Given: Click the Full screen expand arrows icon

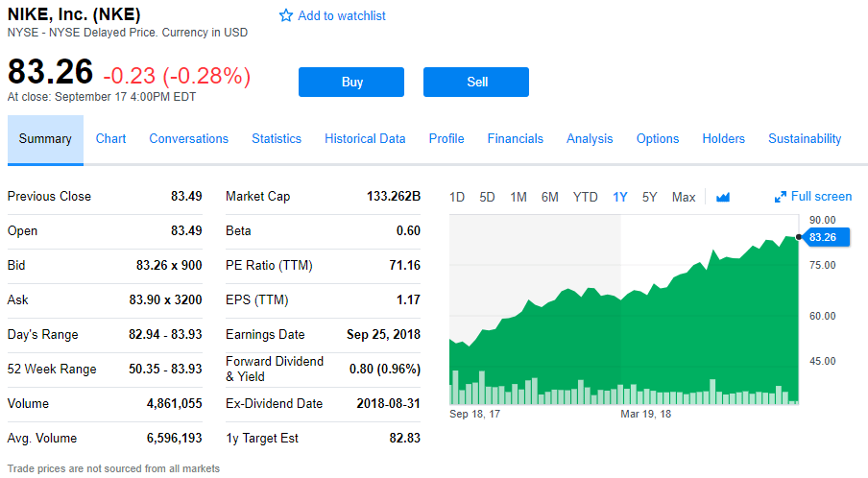Looking at the screenshot, I should point(781,197).
